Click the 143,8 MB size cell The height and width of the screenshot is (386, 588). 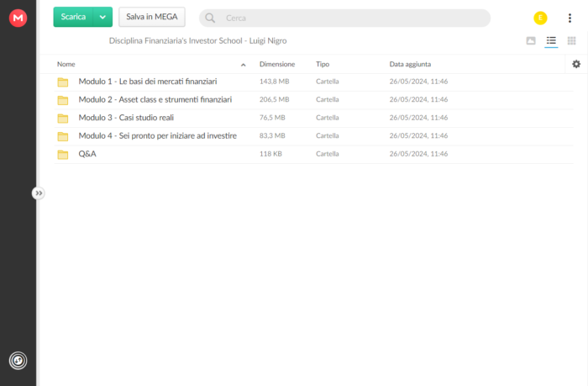pos(274,82)
